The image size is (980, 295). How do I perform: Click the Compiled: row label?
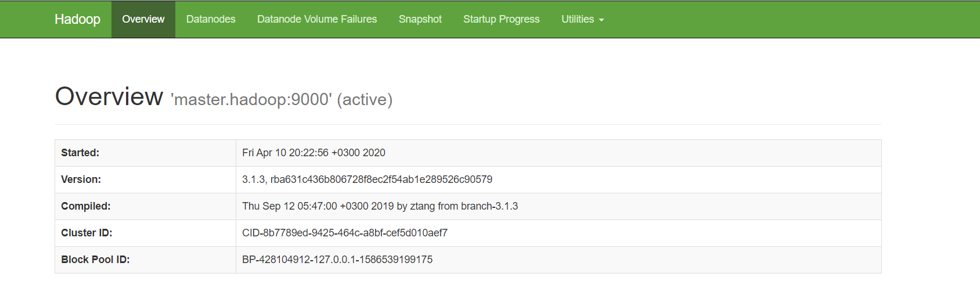click(85, 206)
